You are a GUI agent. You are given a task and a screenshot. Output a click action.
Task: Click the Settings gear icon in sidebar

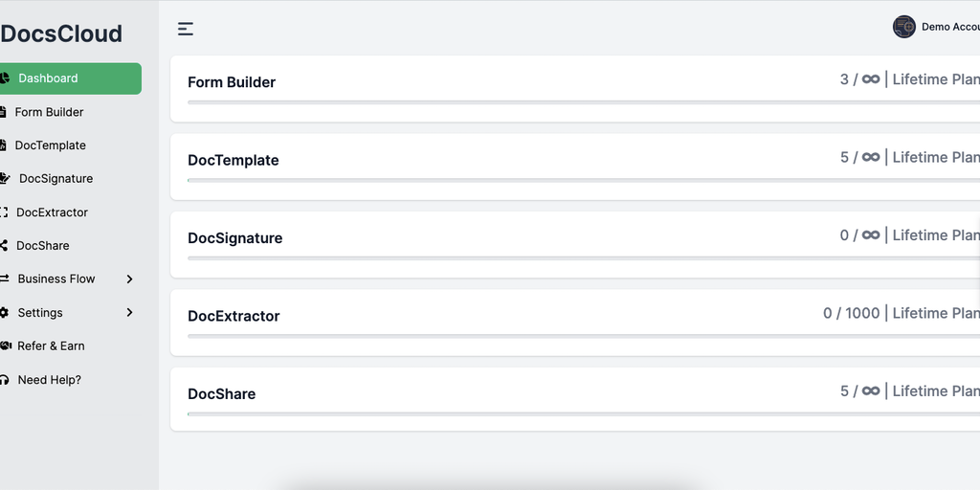tap(5, 313)
